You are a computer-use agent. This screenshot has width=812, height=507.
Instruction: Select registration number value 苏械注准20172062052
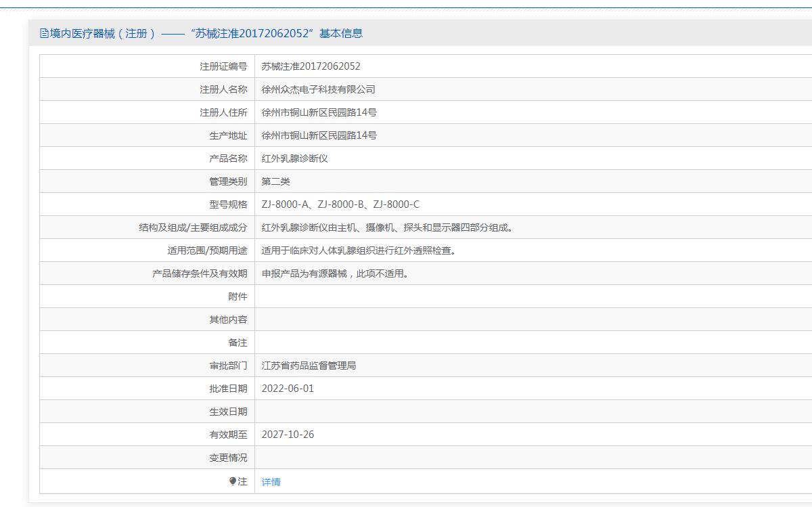[311, 66]
